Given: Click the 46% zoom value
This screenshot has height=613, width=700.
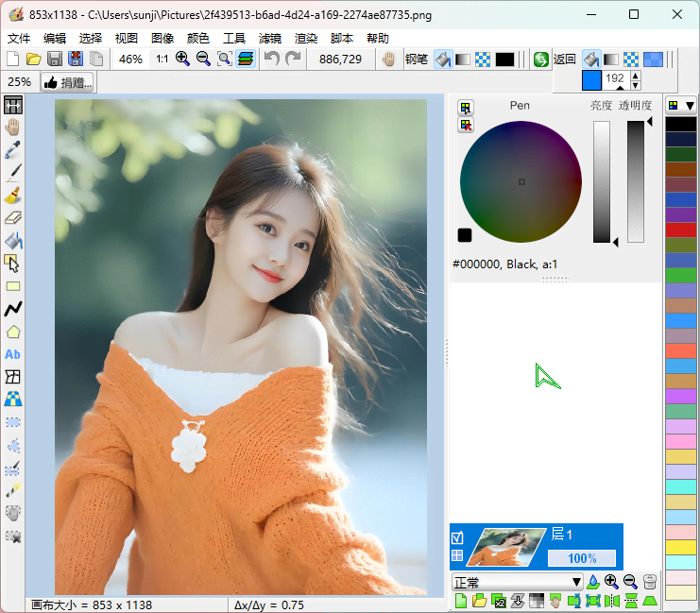Looking at the screenshot, I should pos(130,59).
